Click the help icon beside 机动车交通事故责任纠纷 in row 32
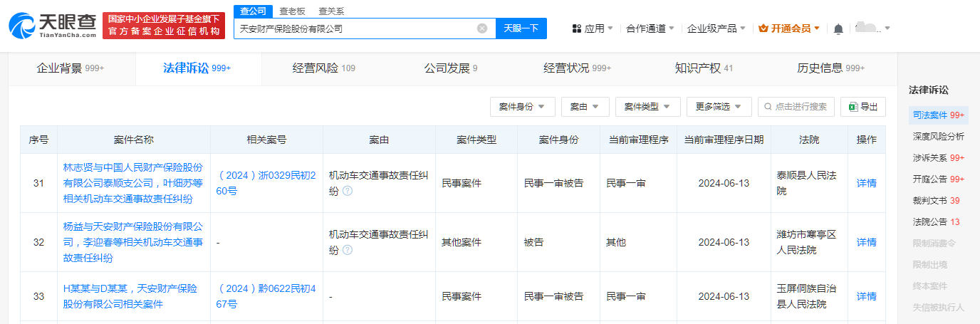Viewport: 980px width, 324px height. tap(348, 250)
